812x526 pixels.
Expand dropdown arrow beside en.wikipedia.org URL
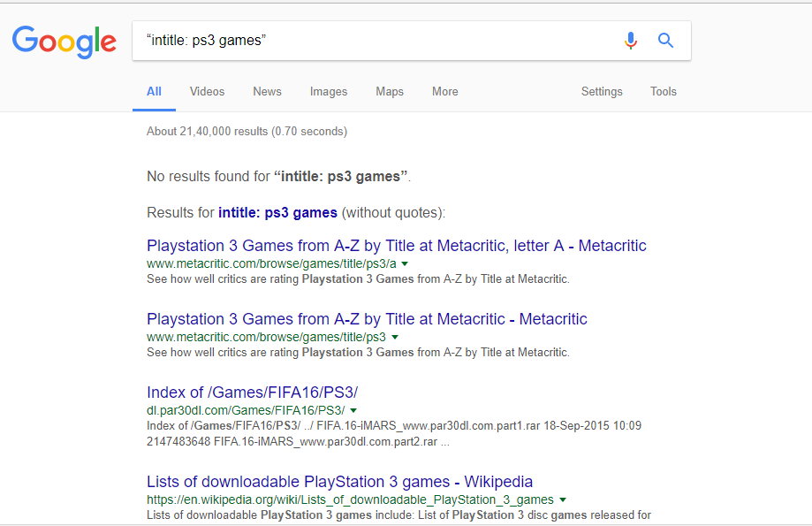(x=563, y=500)
